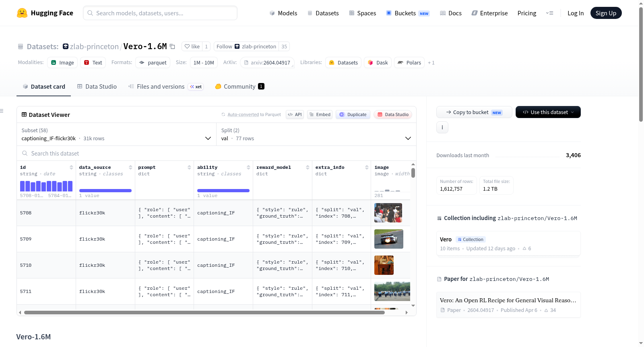Viewport: 644px width, 347px height.
Task: Click the sort icon for reward_model column
Action: (x=308, y=167)
